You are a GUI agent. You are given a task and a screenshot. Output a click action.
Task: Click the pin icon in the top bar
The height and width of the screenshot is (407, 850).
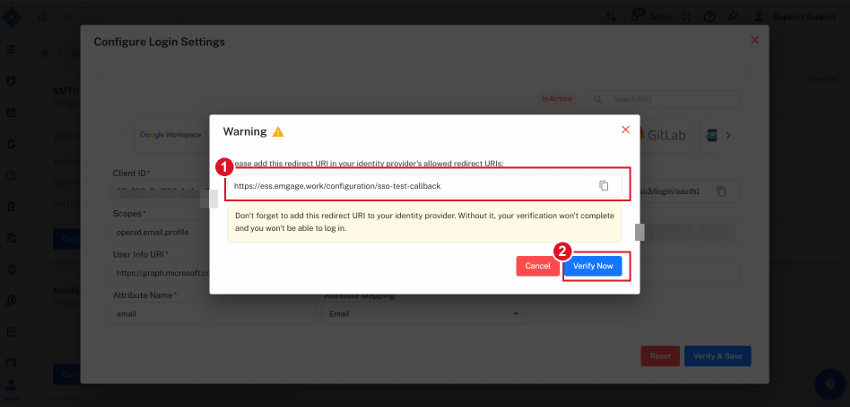click(732, 16)
